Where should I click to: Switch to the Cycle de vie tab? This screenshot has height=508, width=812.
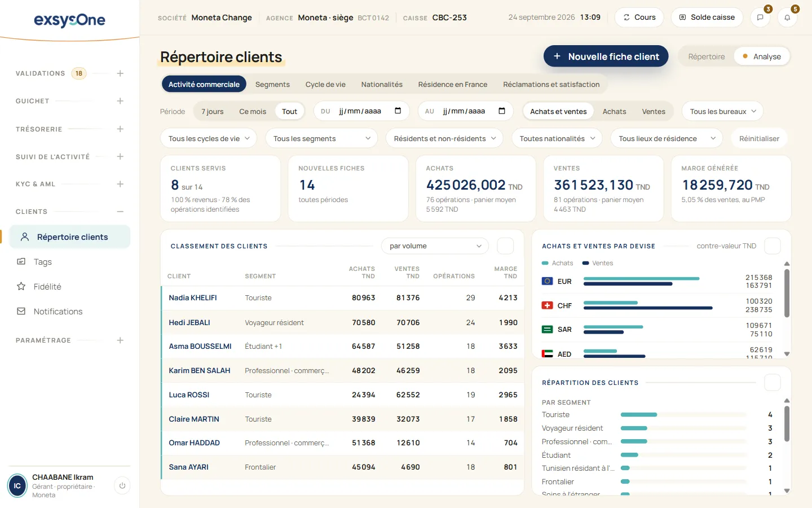click(325, 84)
